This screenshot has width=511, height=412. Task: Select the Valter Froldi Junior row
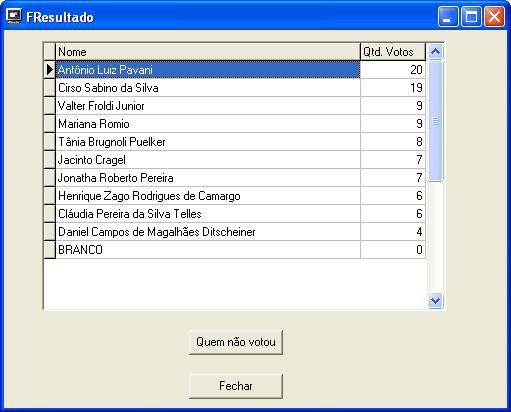pyautogui.click(x=240, y=106)
